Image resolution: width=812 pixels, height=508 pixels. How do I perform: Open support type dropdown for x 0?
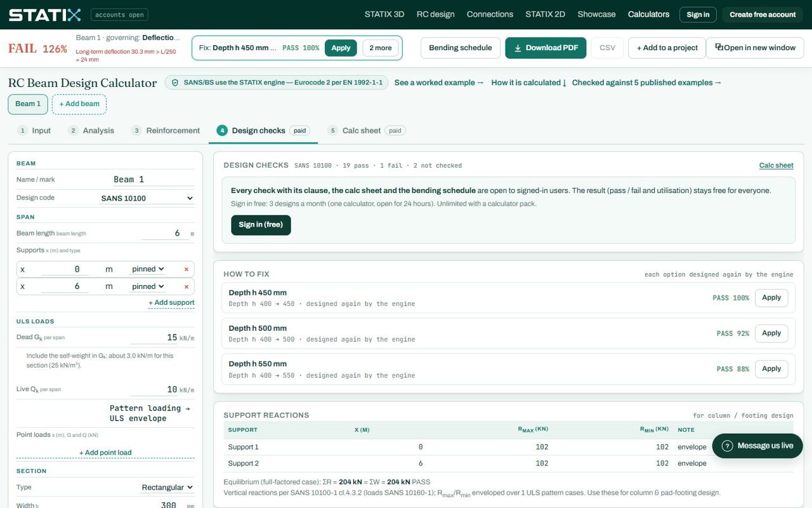click(148, 269)
